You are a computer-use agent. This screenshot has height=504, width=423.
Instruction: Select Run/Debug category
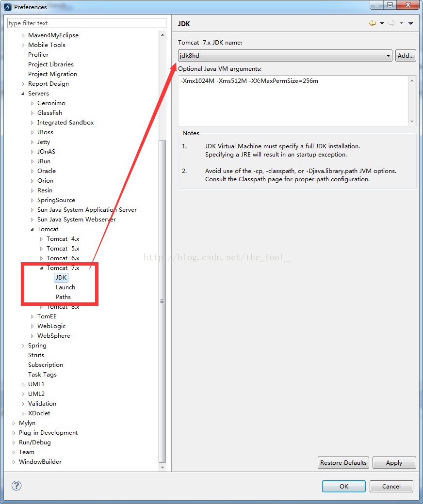(35, 442)
